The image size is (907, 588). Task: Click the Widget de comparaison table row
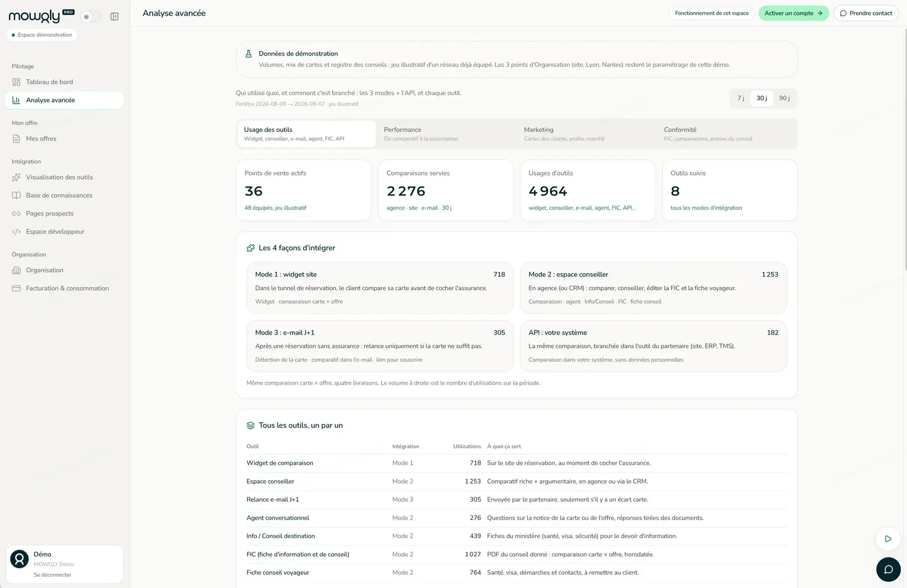pyautogui.click(x=516, y=463)
